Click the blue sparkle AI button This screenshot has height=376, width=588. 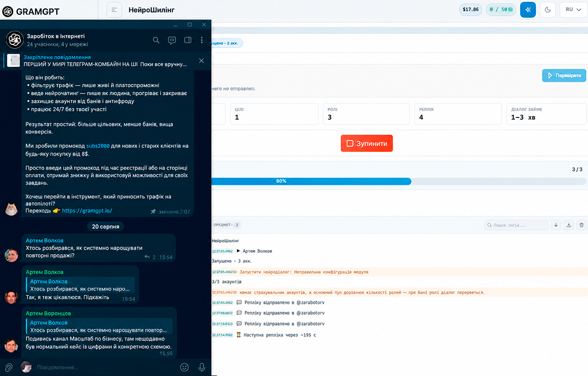pos(527,10)
